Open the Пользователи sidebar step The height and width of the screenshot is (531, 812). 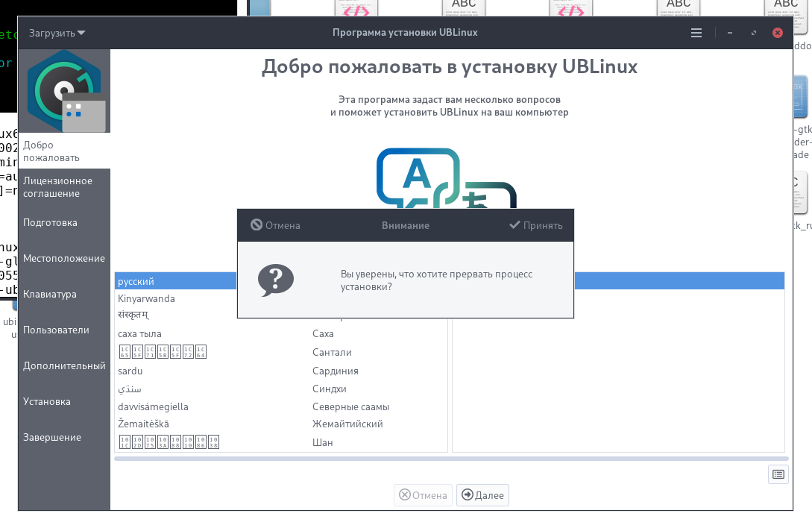pyautogui.click(x=64, y=330)
